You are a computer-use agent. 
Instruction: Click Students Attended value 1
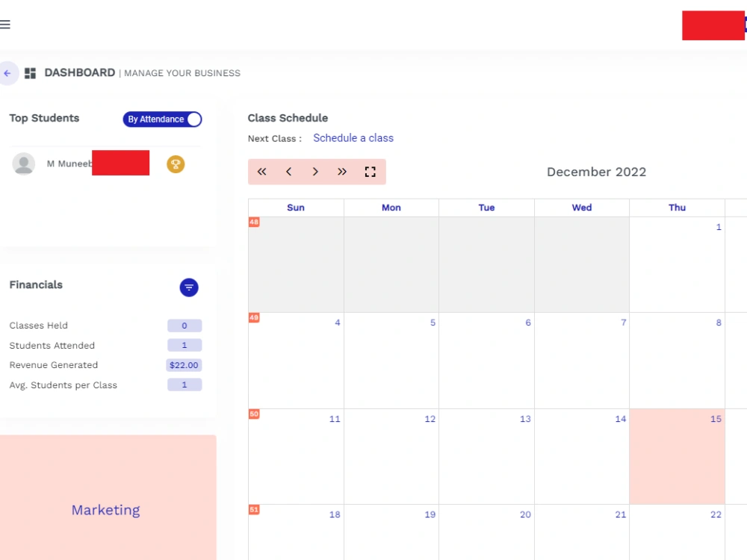click(x=185, y=345)
